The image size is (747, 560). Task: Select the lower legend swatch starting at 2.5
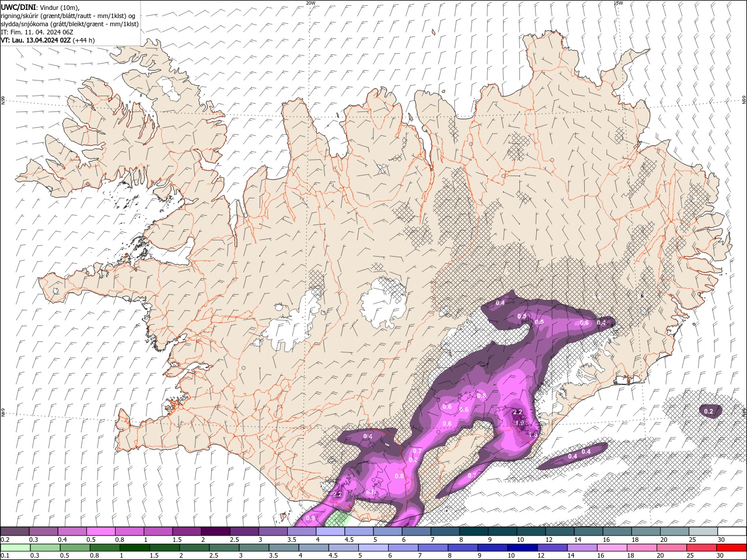pyautogui.click(x=224, y=548)
